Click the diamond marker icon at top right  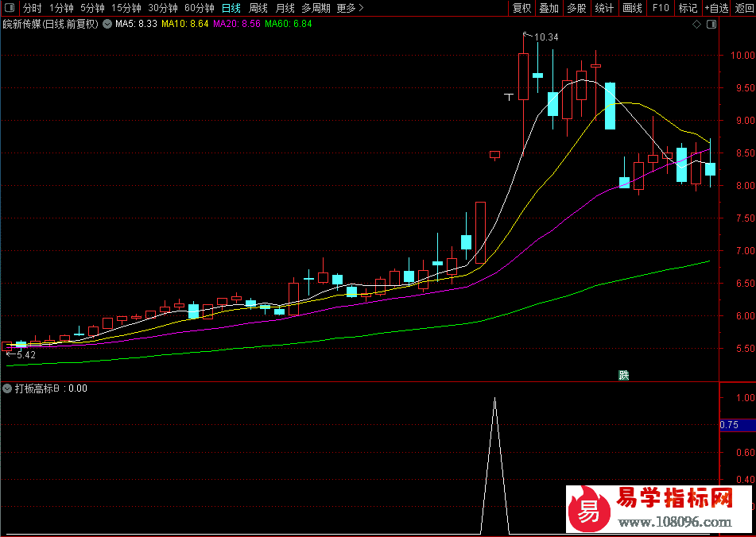coord(697,24)
